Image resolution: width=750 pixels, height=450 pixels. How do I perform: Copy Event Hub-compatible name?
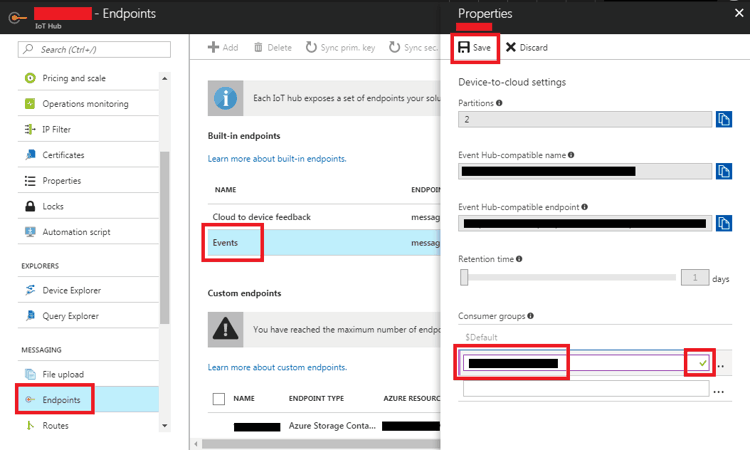tap(724, 171)
